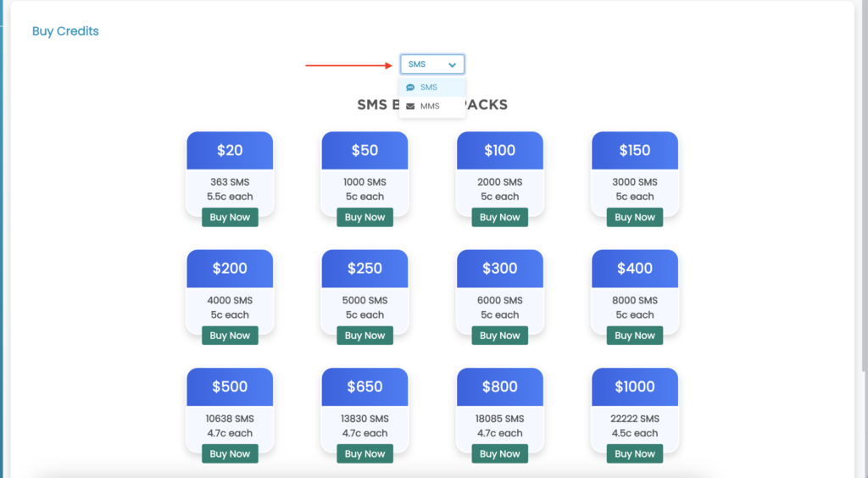Screen dimensions: 868x478
Task: Purchase the $300 pack of 6000 SMS
Action: point(500,336)
